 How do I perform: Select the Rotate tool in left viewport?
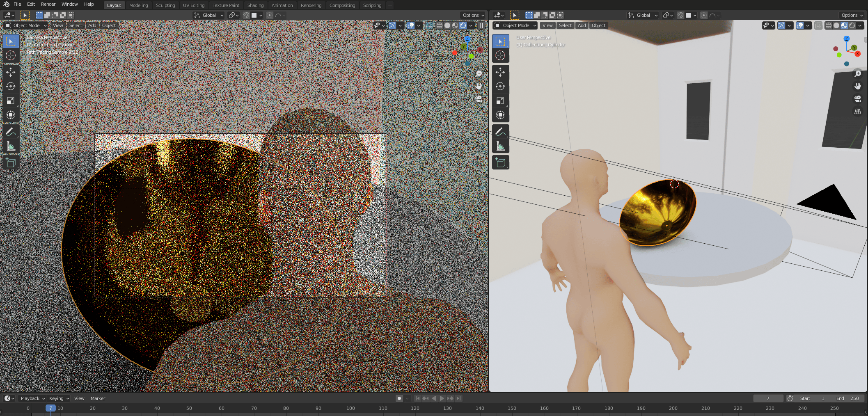[11, 87]
